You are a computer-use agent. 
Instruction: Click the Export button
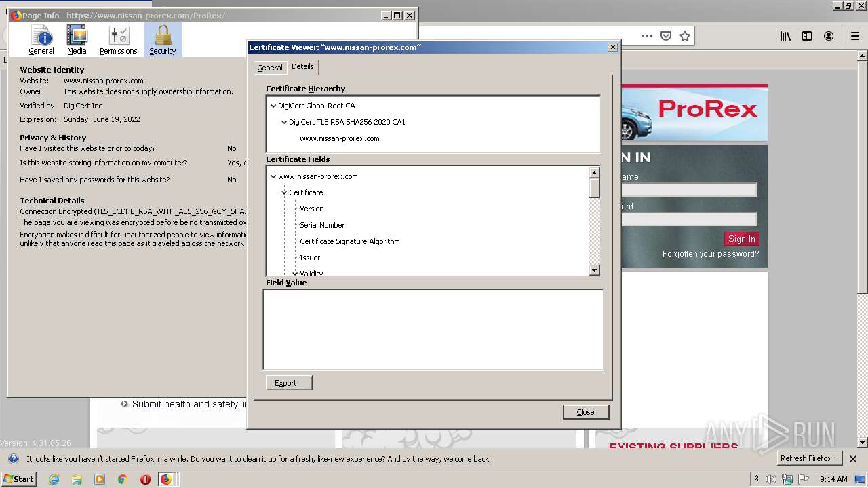[x=289, y=383]
